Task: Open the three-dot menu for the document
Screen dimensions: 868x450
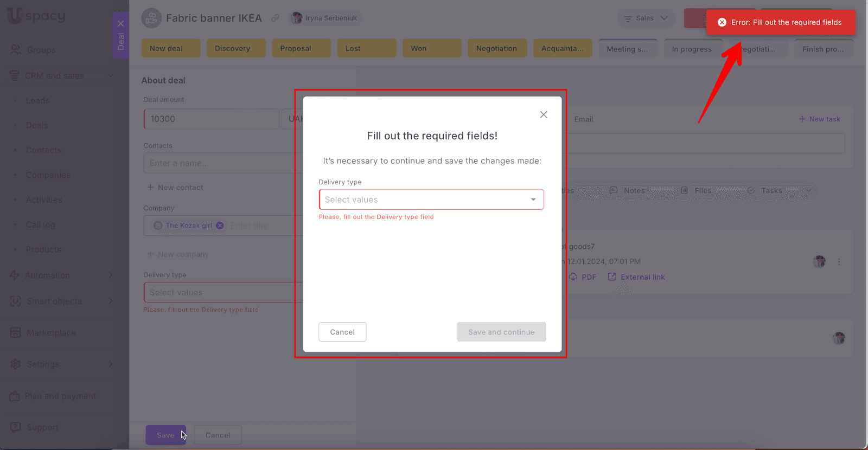Action: [839, 262]
